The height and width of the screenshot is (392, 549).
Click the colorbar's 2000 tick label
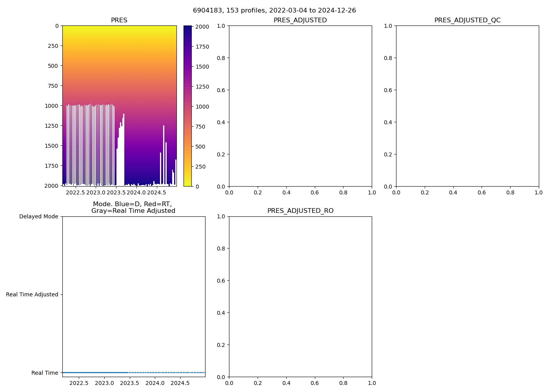tap(202, 27)
